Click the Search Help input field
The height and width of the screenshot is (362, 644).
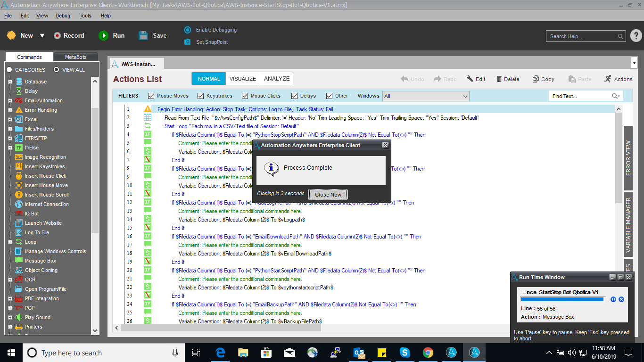pyautogui.click(x=586, y=36)
